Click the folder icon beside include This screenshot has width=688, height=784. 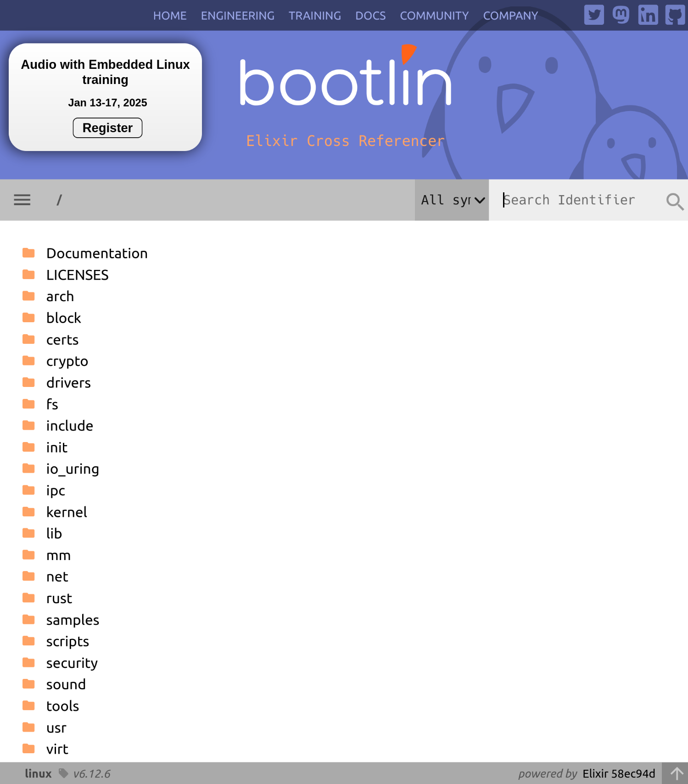pos(28,426)
